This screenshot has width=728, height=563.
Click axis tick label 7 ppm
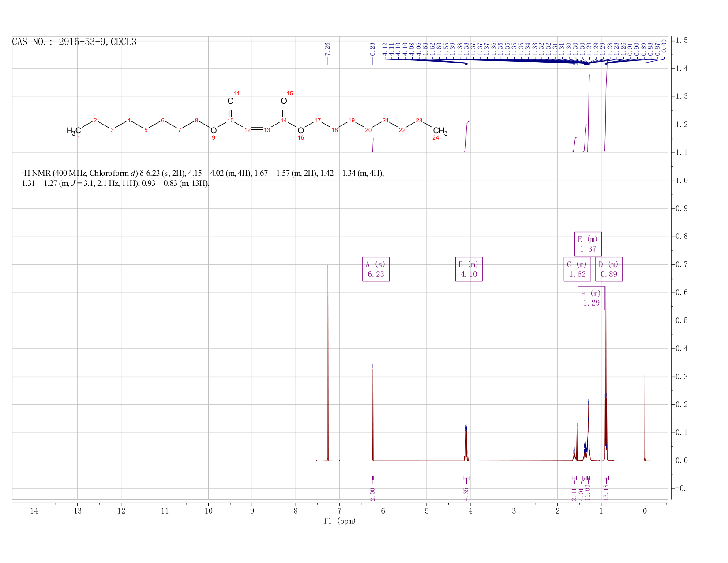click(339, 511)
